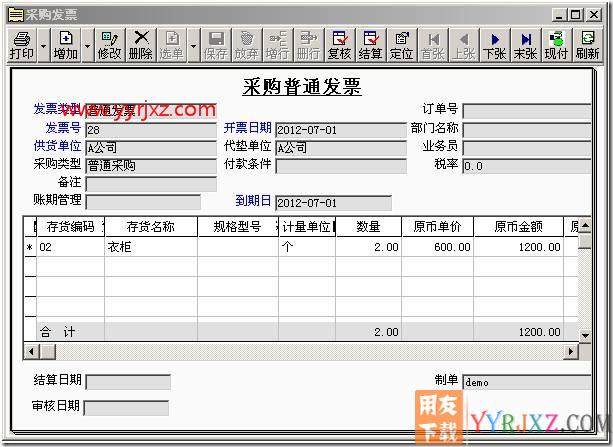
Task: Click the 账期管理 input field
Action: pos(143,202)
